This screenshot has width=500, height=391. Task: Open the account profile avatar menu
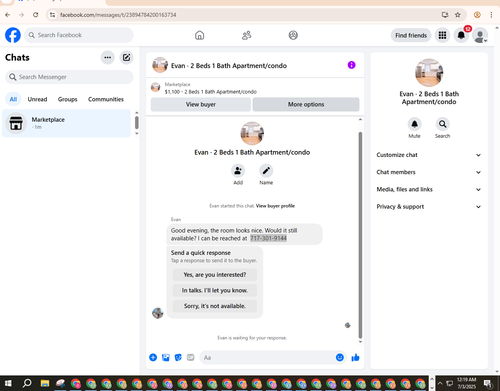(x=480, y=36)
